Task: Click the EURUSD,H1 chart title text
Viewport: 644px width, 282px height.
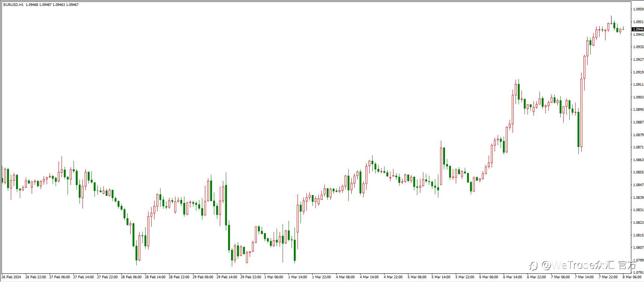Action: point(13,5)
